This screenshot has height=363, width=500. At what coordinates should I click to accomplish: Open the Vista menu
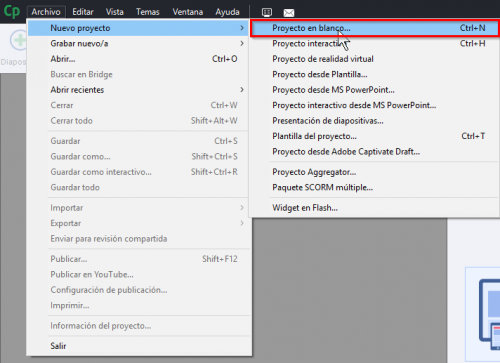pyautogui.click(x=115, y=12)
